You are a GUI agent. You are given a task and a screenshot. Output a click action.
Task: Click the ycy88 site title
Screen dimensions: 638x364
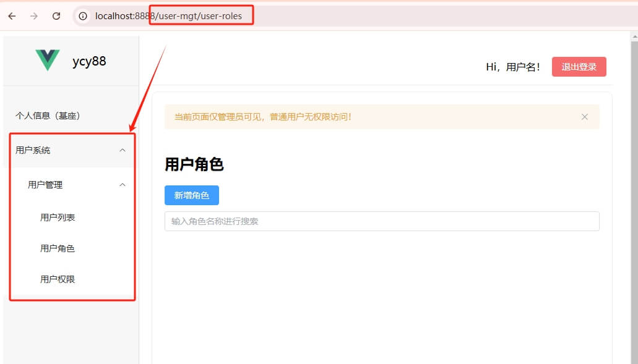[89, 61]
